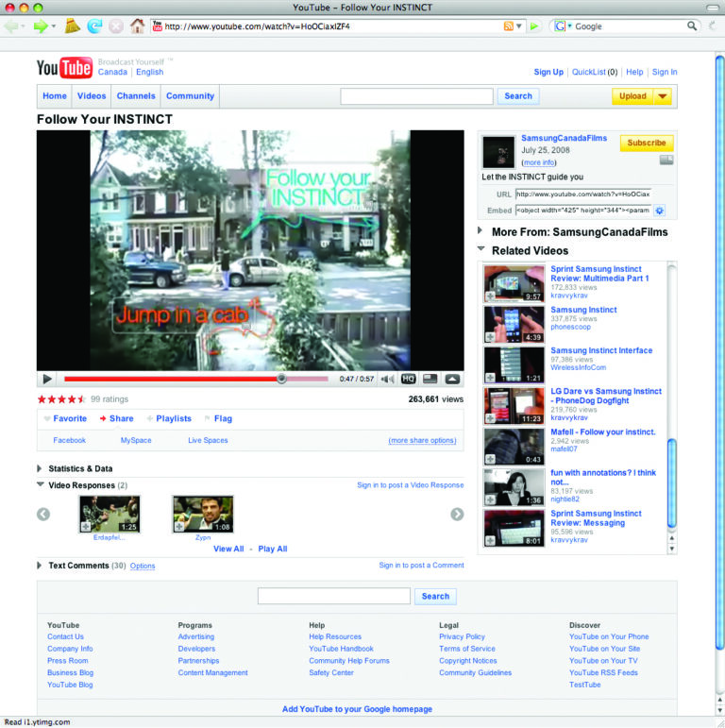725x728 pixels.
Task: Click the YouTube logo
Action: (x=64, y=67)
